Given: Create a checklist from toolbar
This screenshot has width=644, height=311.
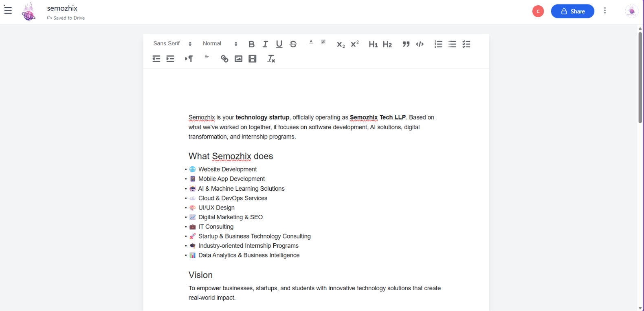Looking at the screenshot, I should pyautogui.click(x=466, y=44).
